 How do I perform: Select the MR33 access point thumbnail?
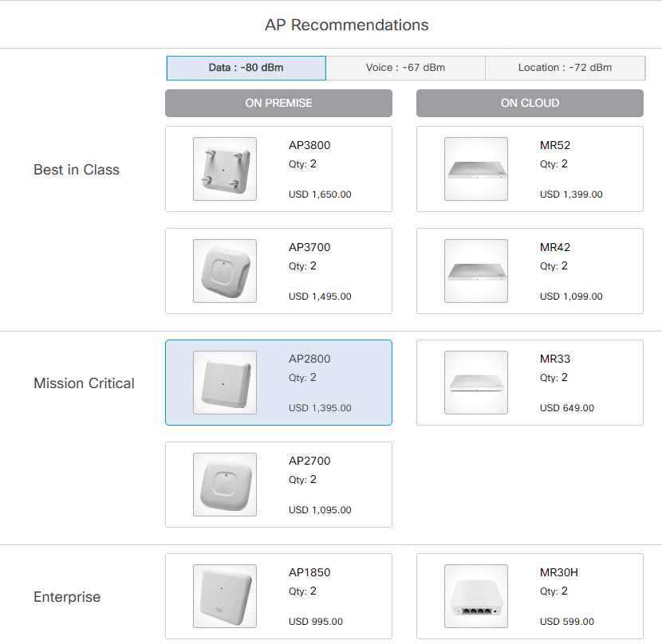[x=475, y=383]
